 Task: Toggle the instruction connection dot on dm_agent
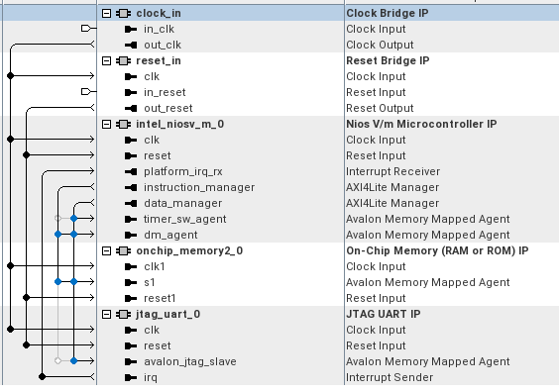tap(57, 235)
